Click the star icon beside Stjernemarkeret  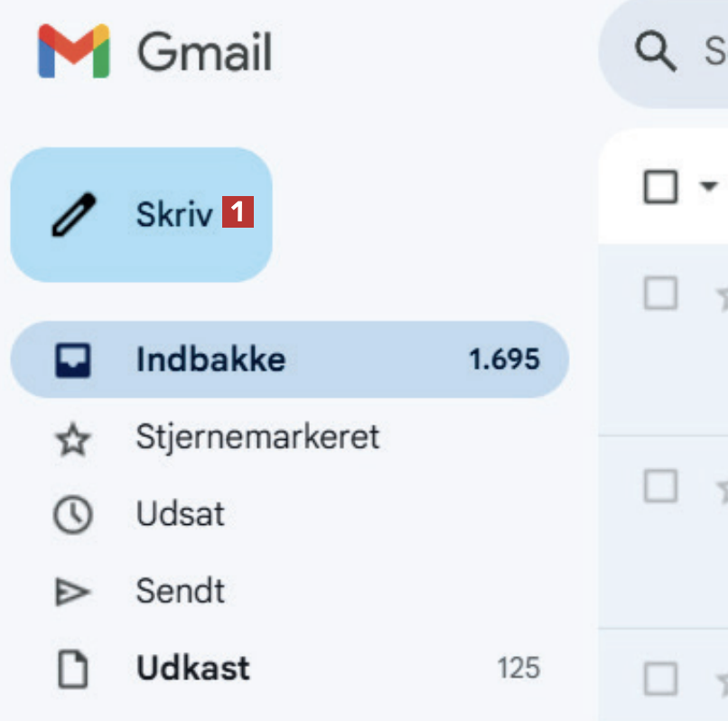(73, 439)
